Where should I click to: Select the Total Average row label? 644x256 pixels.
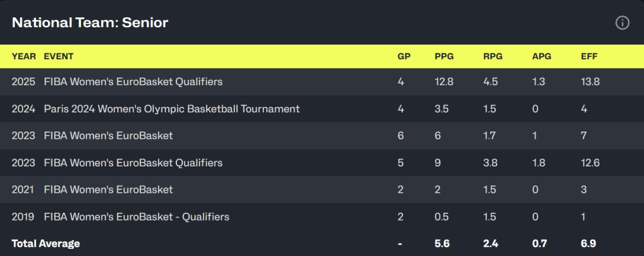click(x=46, y=244)
